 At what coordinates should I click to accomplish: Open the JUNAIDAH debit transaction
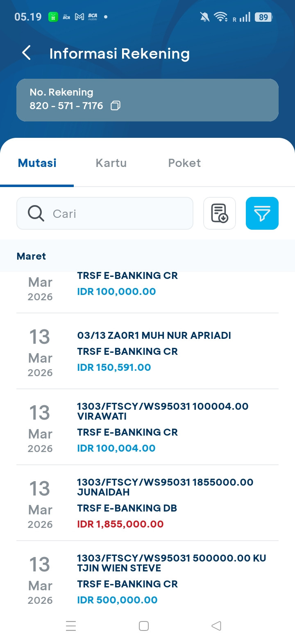tap(147, 503)
